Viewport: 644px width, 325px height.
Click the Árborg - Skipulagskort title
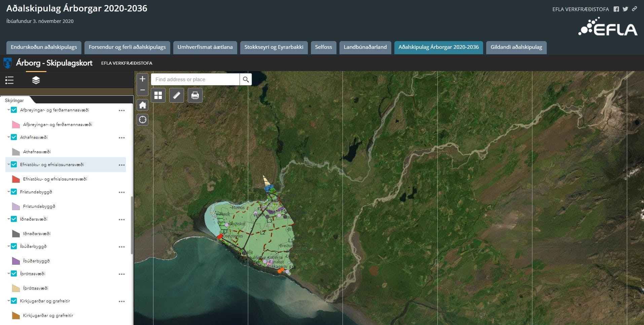pyautogui.click(x=54, y=63)
